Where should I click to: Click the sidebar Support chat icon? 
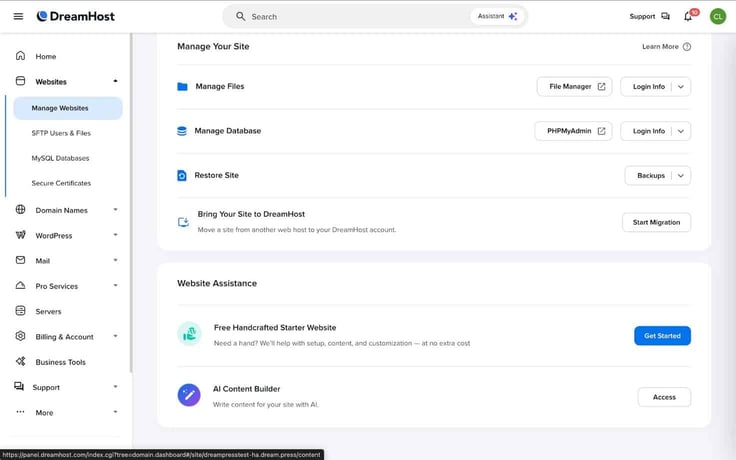point(19,386)
